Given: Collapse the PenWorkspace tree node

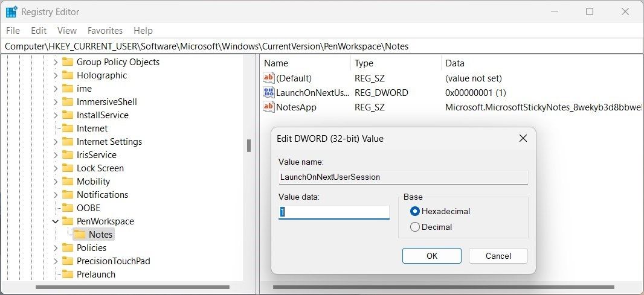Looking at the screenshot, I should (56, 221).
